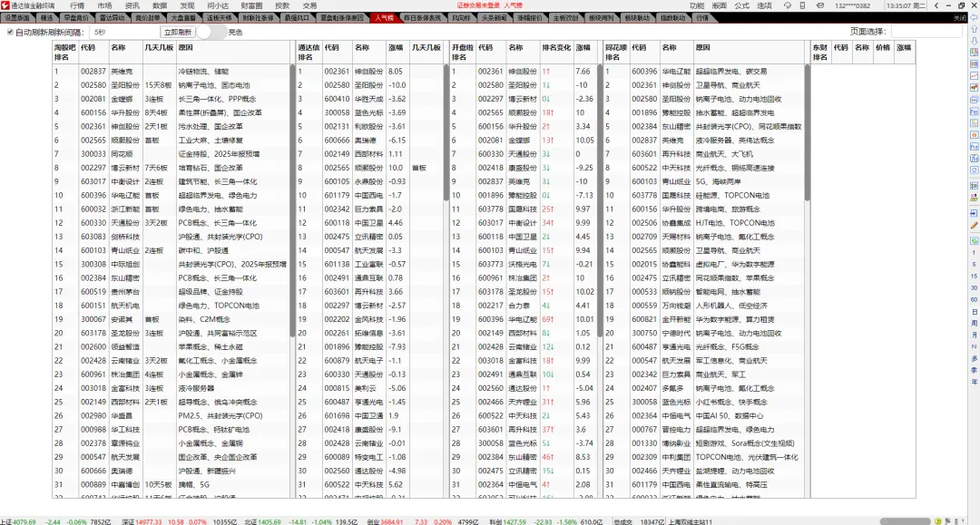Select the 周 weekly period in sidebar
Screen dimensions: 980x525
[974, 324]
